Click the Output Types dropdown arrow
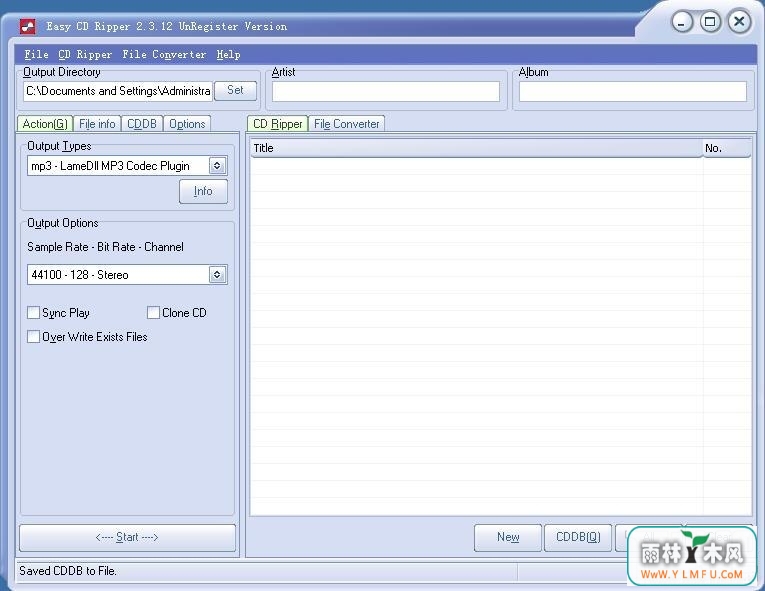The height and width of the screenshot is (591, 765). tap(217, 166)
